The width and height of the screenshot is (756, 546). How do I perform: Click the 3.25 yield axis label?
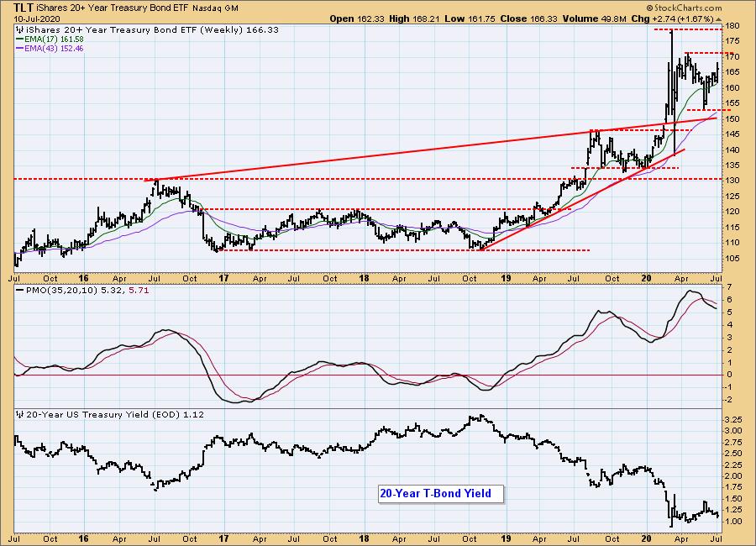click(x=734, y=420)
